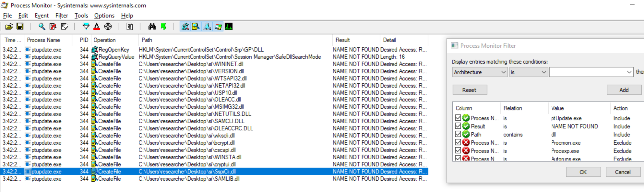The height and width of the screenshot is (192, 644).
Task: Click the Add filter button
Action: point(624,90)
